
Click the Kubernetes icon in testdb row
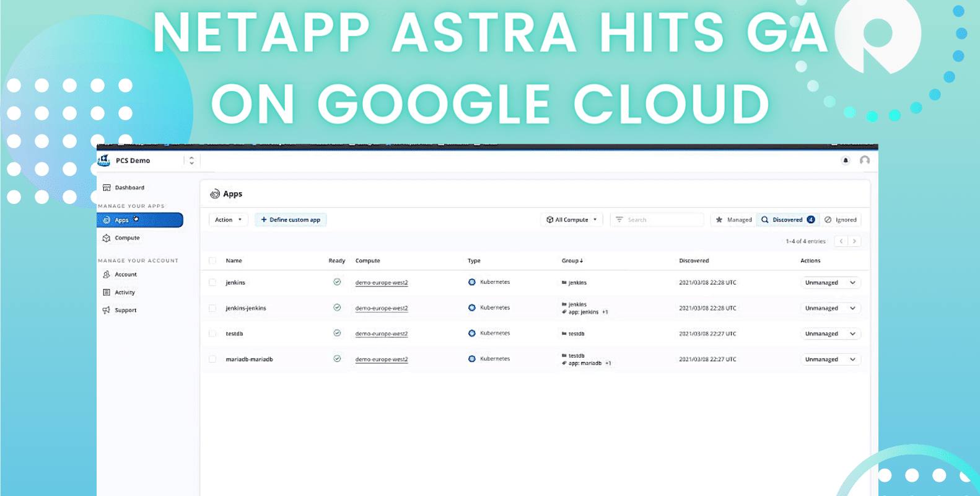click(x=472, y=334)
